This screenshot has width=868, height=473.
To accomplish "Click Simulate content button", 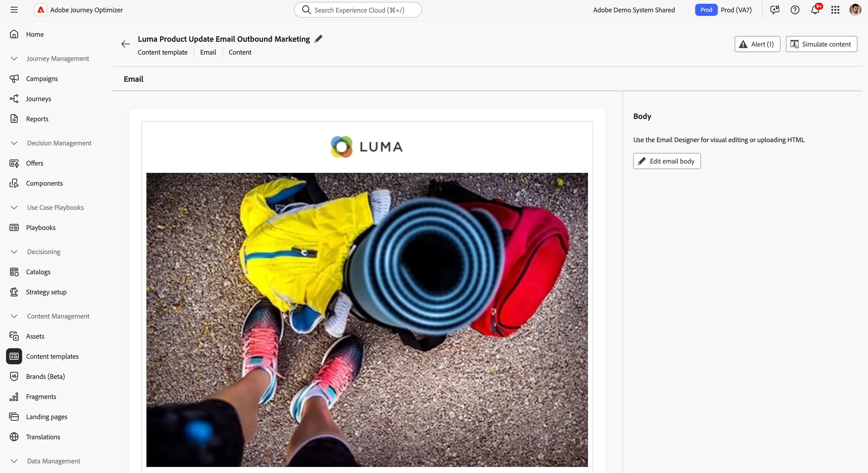I will click(821, 44).
